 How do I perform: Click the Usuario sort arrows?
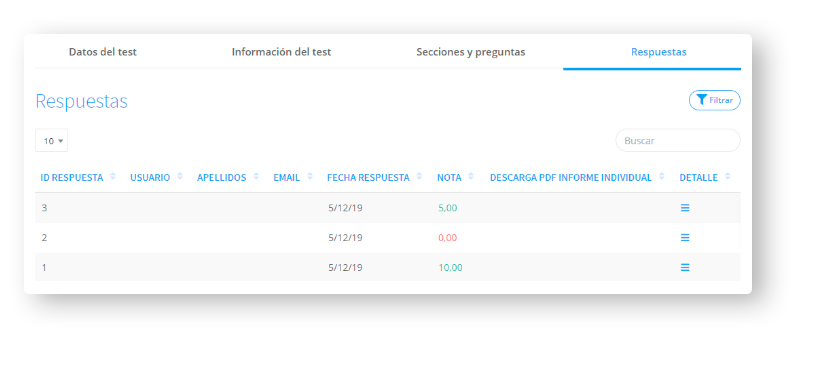pyautogui.click(x=180, y=176)
